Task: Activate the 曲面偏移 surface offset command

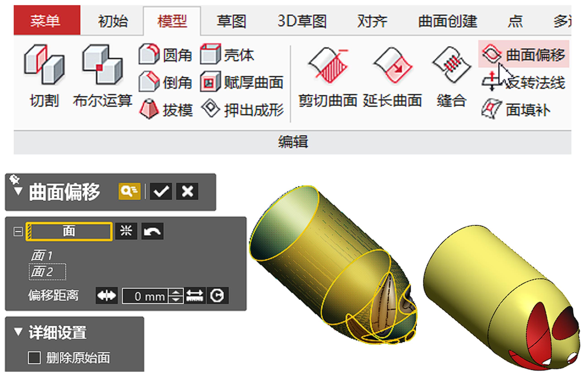Action: (523, 54)
